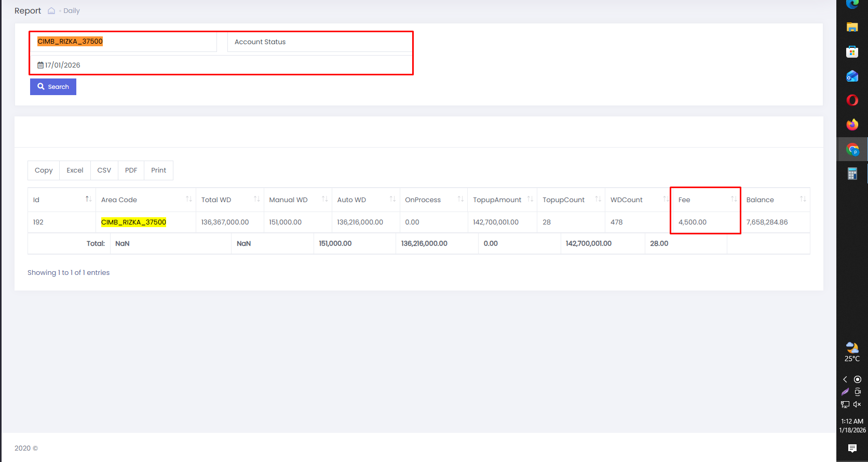Sort by the Id column arrows

[88, 199]
